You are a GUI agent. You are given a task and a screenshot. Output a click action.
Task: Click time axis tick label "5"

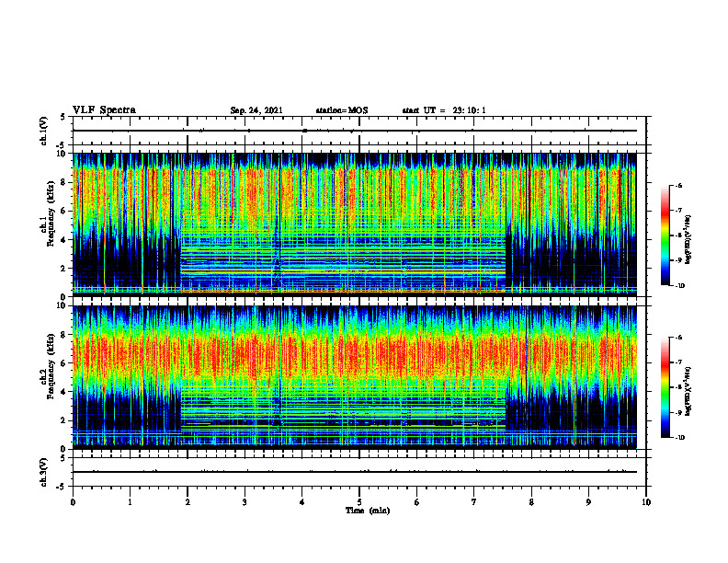click(359, 502)
